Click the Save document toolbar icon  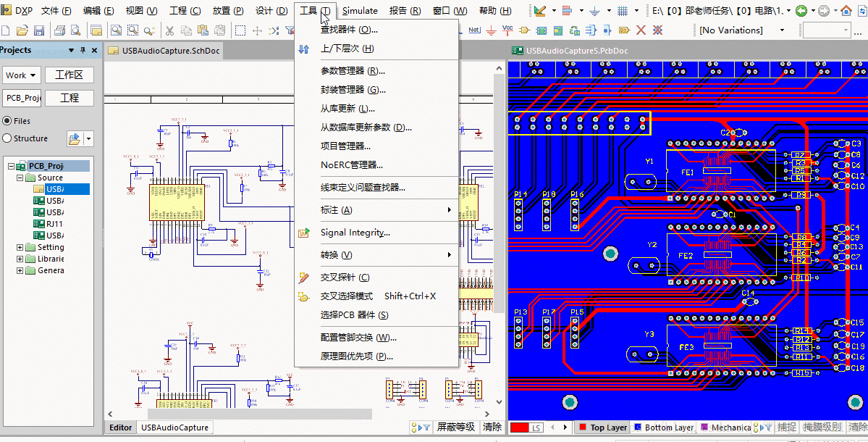(39, 30)
